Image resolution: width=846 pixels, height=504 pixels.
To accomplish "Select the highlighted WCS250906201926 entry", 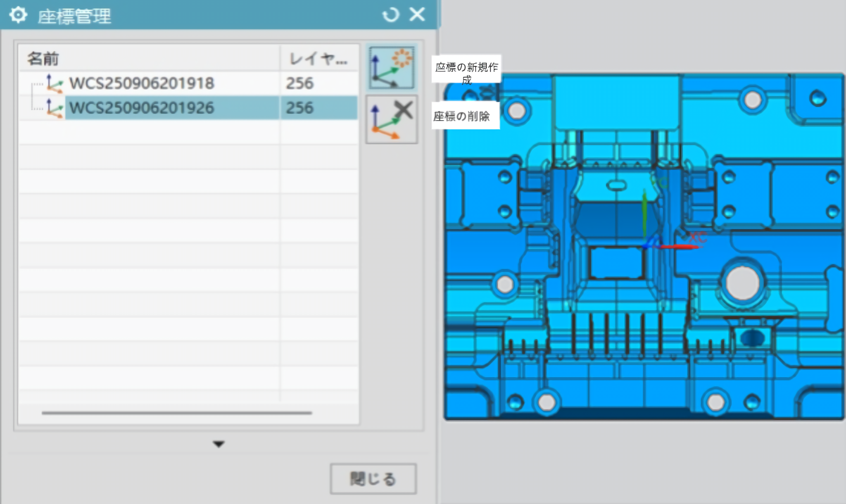I will (142, 108).
